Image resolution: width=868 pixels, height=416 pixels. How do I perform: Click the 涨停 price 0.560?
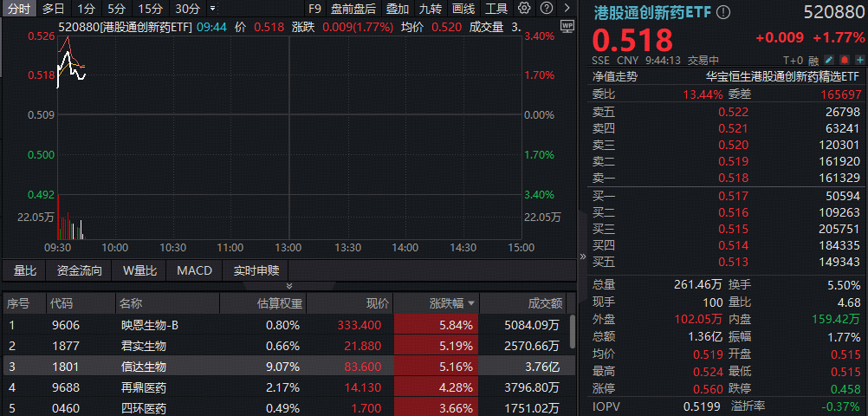click(708, 389)
